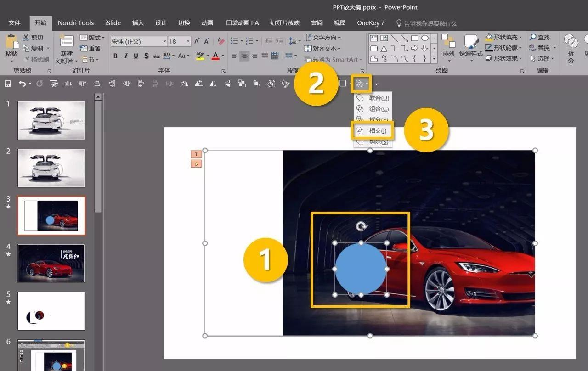Screen dimensions: 588x371
Task: Click the Save icon in quick access toolbar
Action: (8, 84)
